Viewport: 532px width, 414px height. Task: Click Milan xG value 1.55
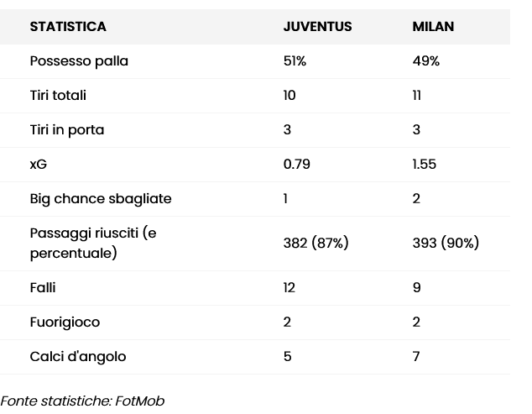[425, 165]
